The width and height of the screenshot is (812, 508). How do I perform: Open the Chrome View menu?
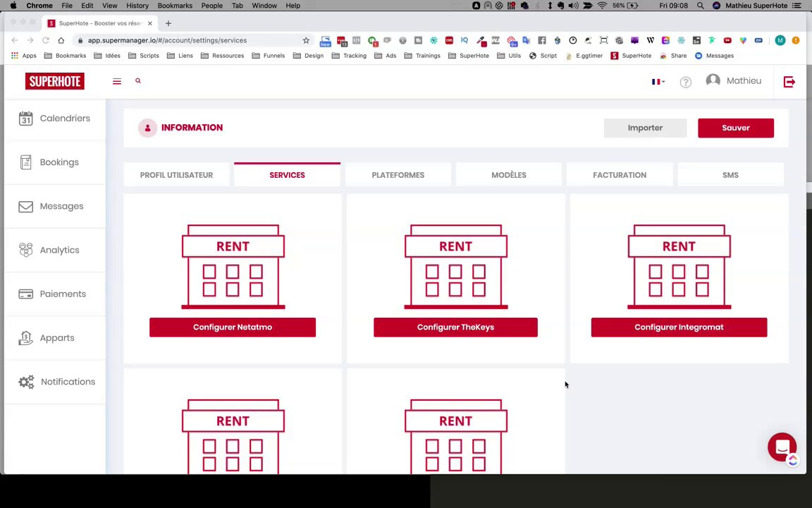point(109,6)
